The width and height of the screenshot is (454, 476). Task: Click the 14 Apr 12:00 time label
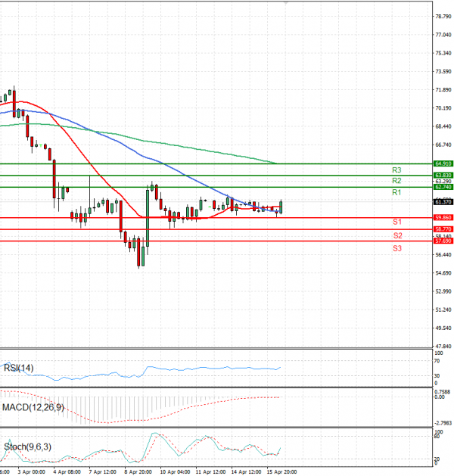point(246,472)
